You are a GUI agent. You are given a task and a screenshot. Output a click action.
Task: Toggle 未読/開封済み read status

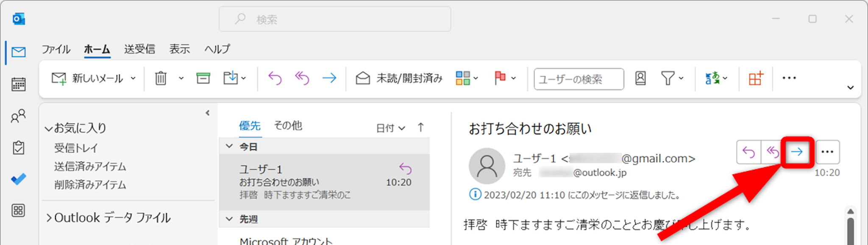399,78
